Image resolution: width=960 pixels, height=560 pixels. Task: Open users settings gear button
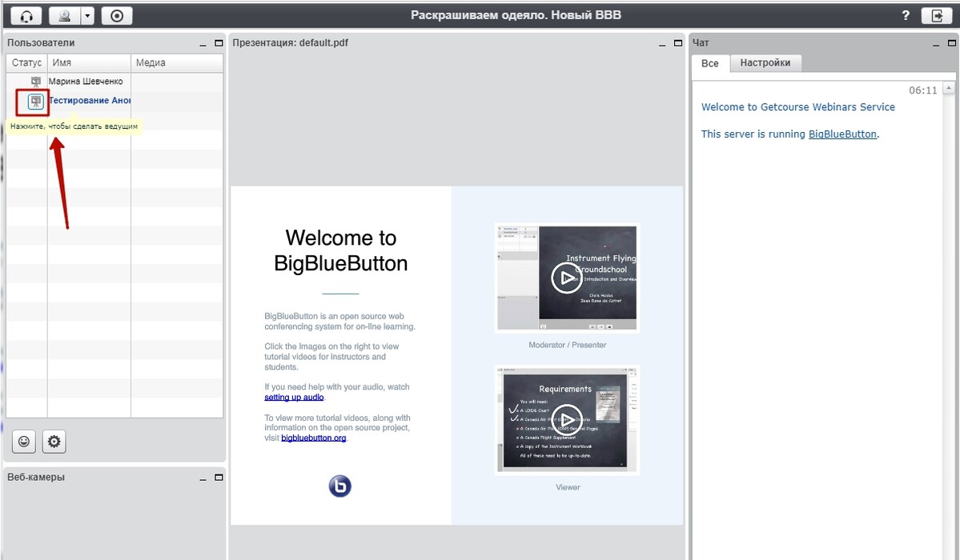click(x=54, y=442)
